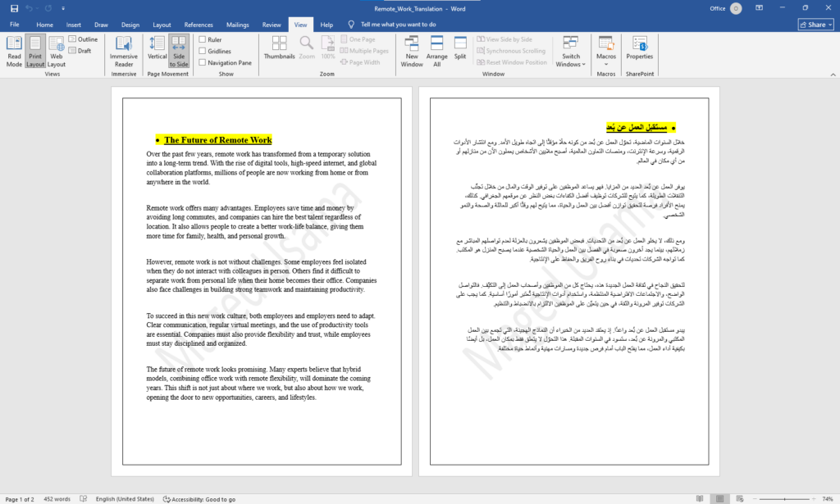Open SharePoint Properties
Viewport: 840px width, 504px height.
640,48
